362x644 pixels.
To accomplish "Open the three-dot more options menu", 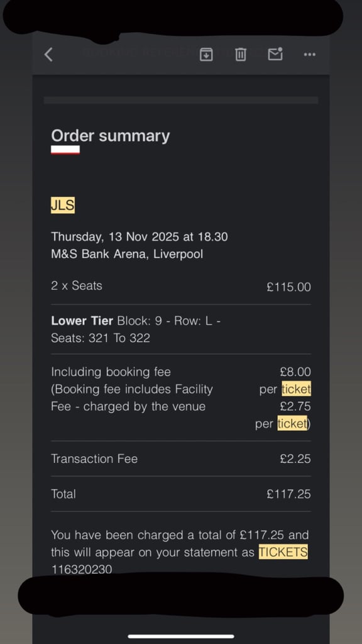I will pos(309,54).
